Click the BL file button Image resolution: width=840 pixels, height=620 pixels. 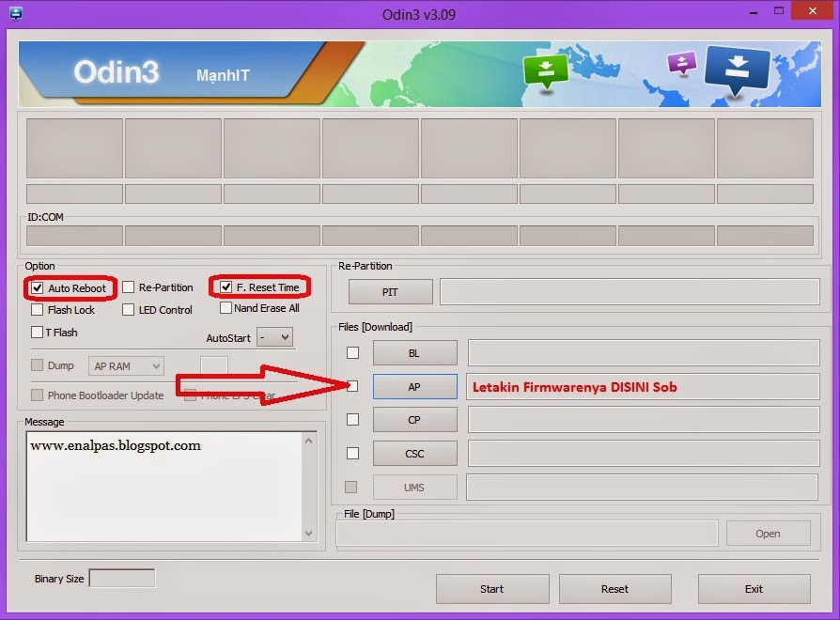click(x=415, y=353)
